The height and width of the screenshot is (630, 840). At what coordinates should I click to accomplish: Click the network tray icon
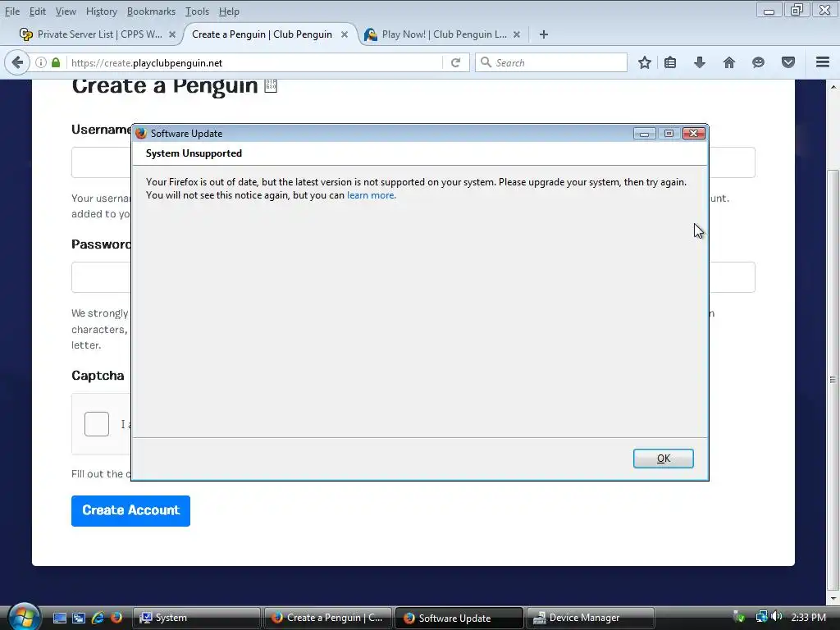[x=761, y=617]
